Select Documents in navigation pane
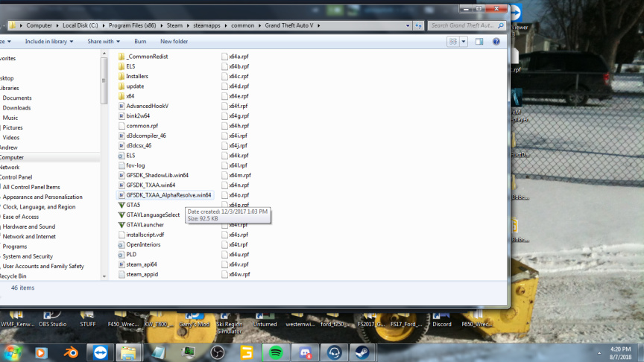This screenshot has width=644, height=362. (x=17, y=98)
